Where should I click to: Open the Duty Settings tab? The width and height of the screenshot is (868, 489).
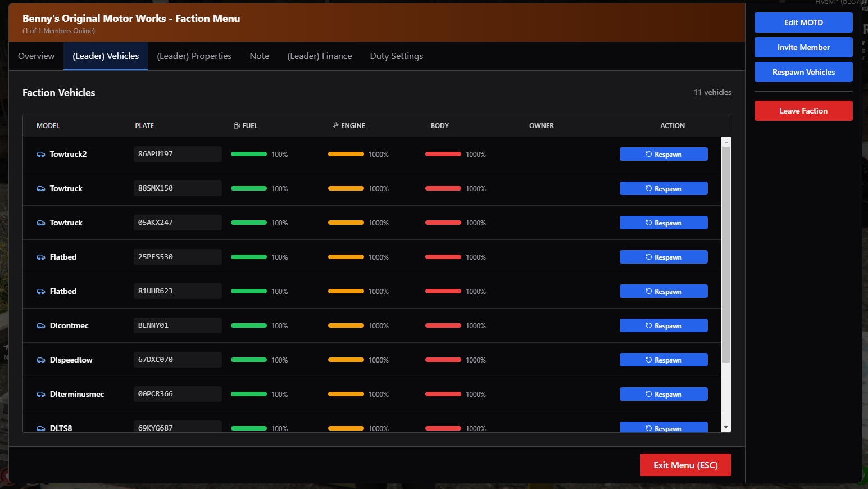tap(396, 56)
